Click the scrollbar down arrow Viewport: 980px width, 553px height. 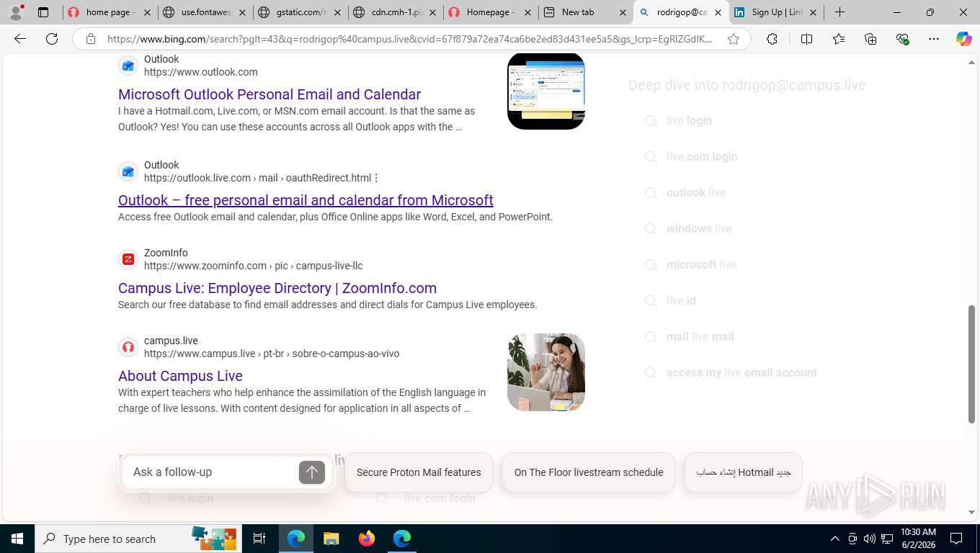(971, 513)
